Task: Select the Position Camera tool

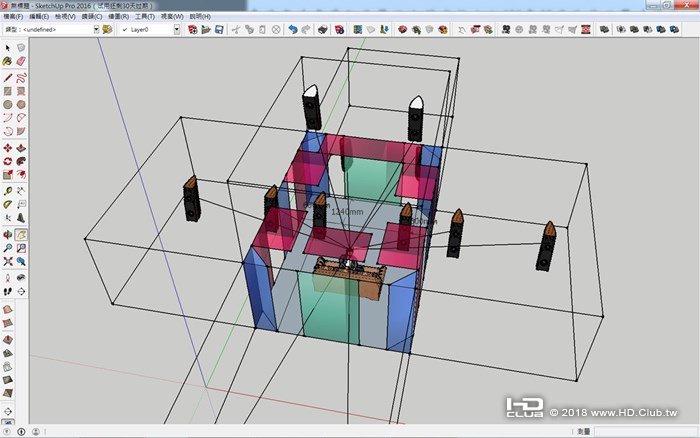Action: coord(8,278)
